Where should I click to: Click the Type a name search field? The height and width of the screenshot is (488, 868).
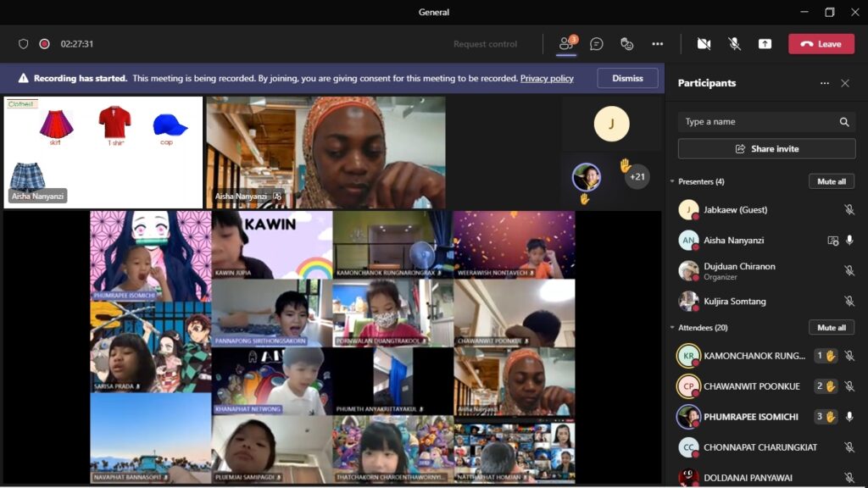pyautogui.click(x=759, y=122)
